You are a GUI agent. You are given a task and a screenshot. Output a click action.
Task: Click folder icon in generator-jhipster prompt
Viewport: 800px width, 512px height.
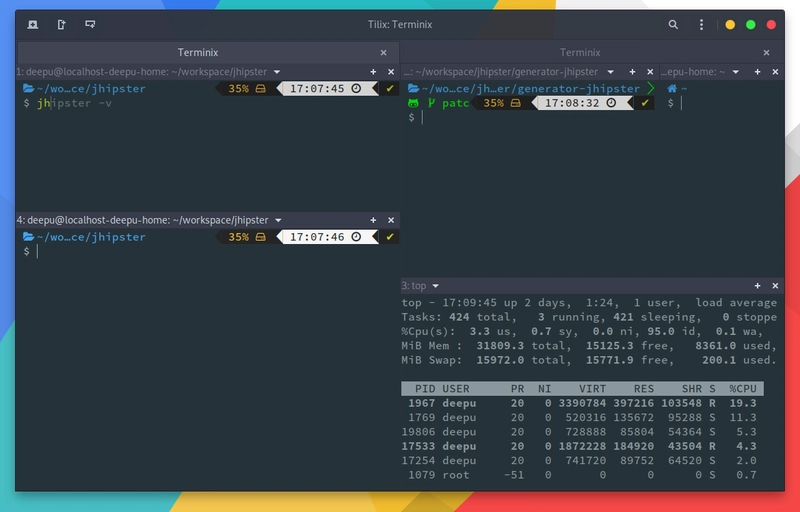tap(414, 88)
